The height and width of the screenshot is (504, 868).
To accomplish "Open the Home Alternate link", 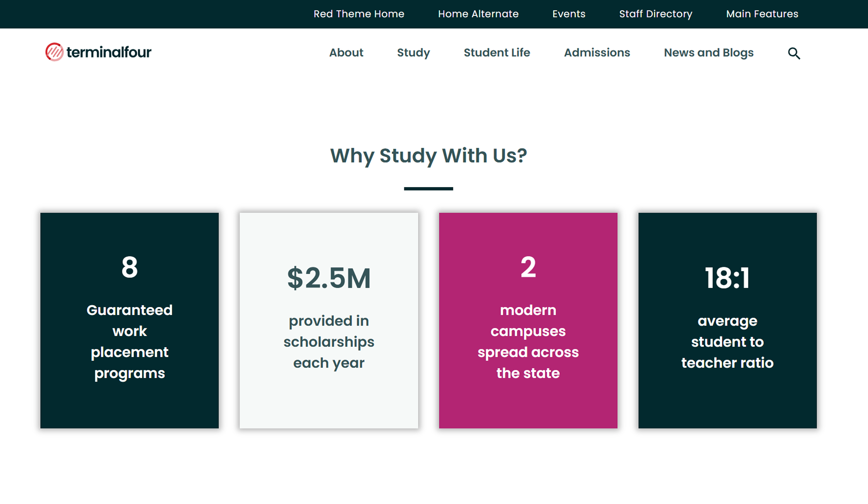I will tap(478, 14).
